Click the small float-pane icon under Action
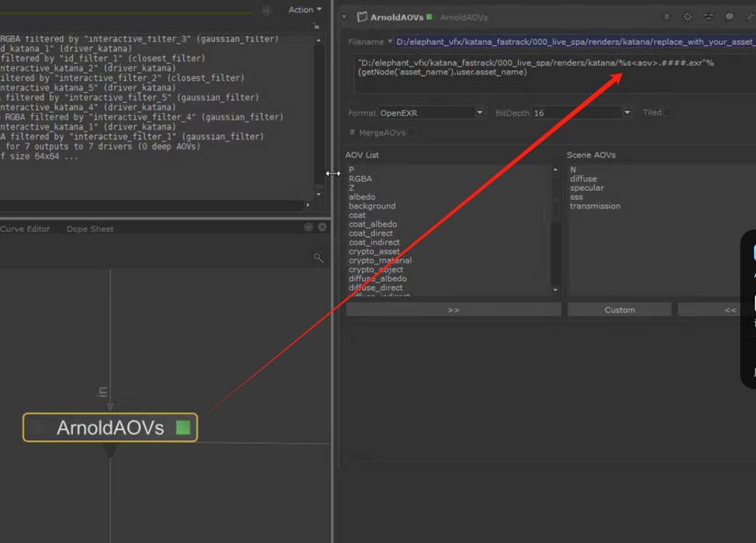Viewport: 756px width, 543px height. [x=316, y=26]
